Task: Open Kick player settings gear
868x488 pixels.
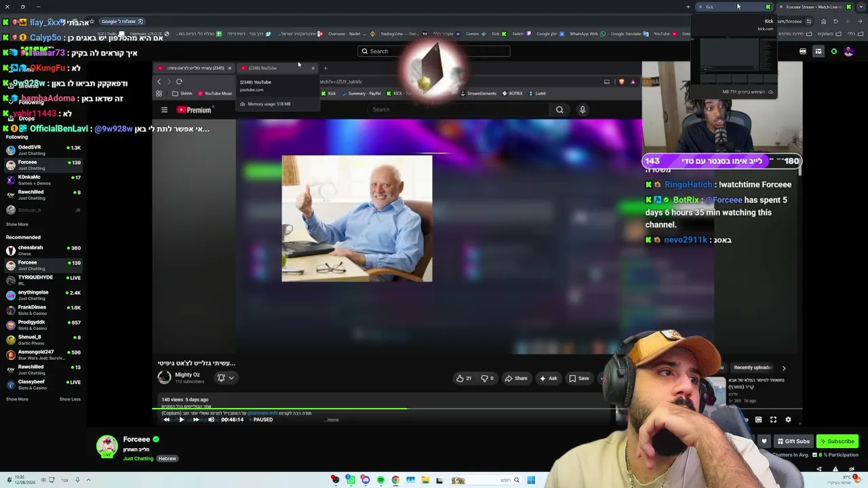Action: [788, 420]
